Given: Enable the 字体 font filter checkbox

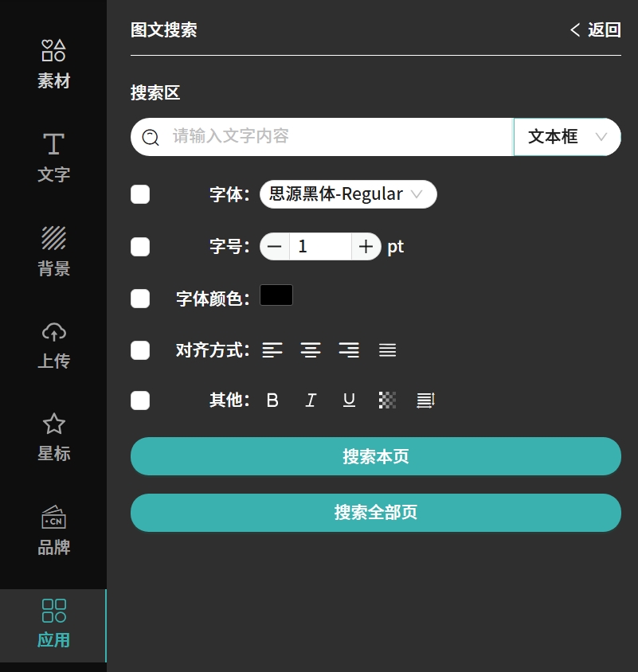Looking at the screenshot, I should pyautogui.click(x=140, y=194).
